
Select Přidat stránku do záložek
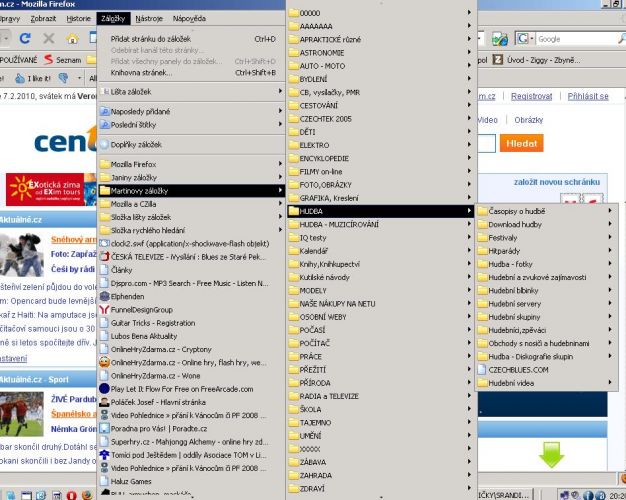191,39
